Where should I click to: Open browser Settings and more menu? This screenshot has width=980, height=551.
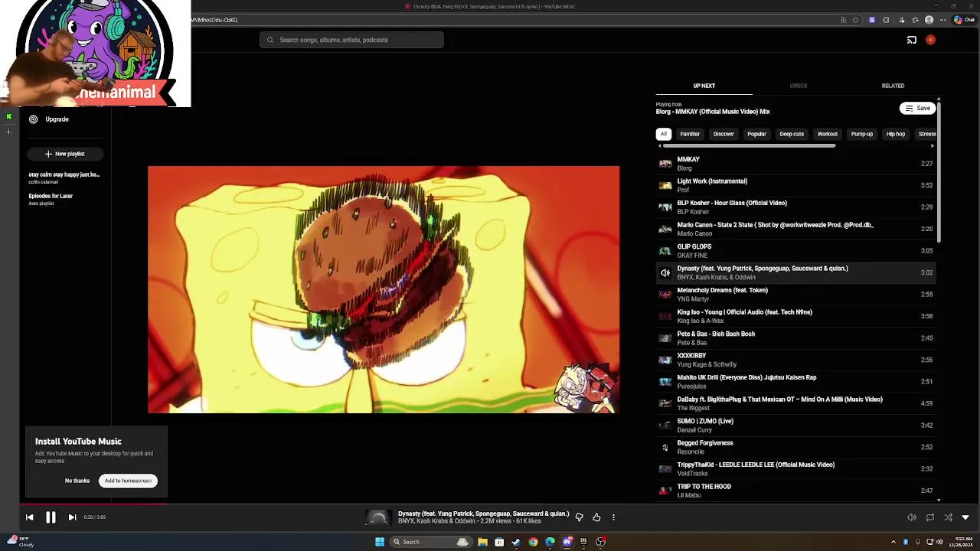click(942, 20)
